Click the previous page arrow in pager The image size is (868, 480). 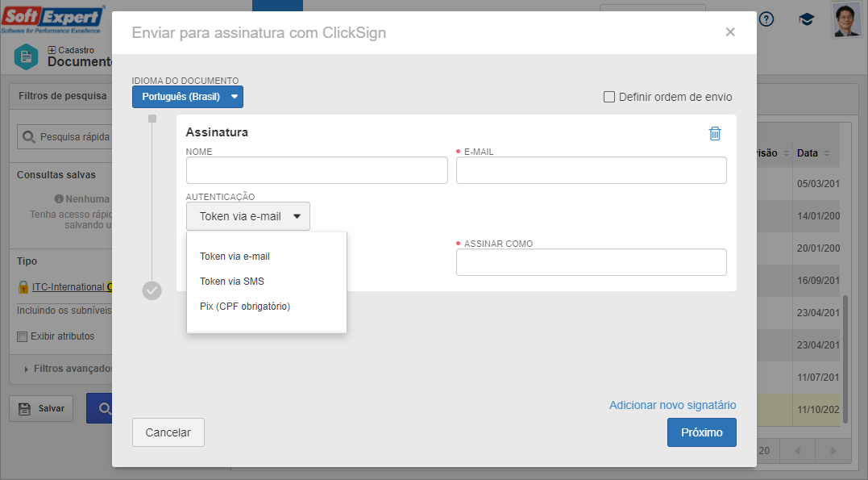tap(797, 451)
